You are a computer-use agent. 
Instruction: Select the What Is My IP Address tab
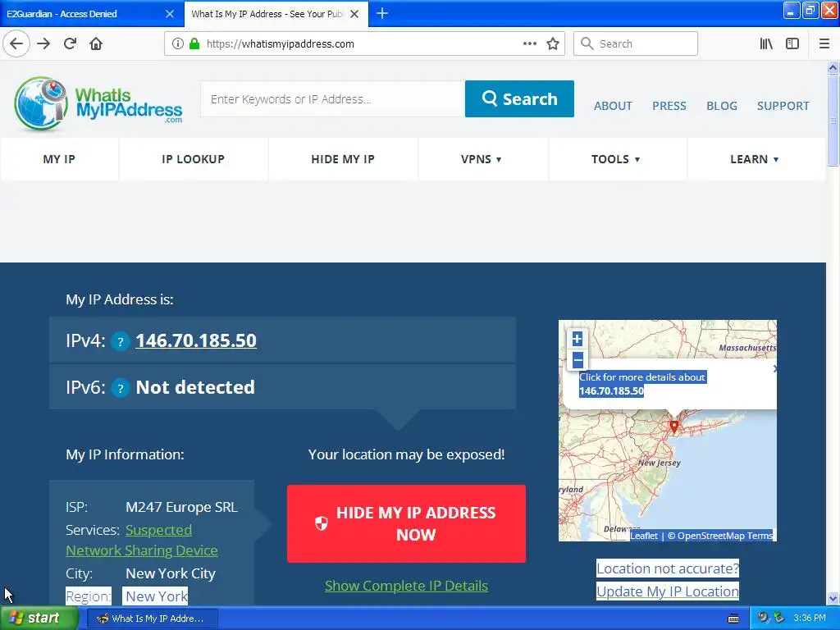[268, 14]
